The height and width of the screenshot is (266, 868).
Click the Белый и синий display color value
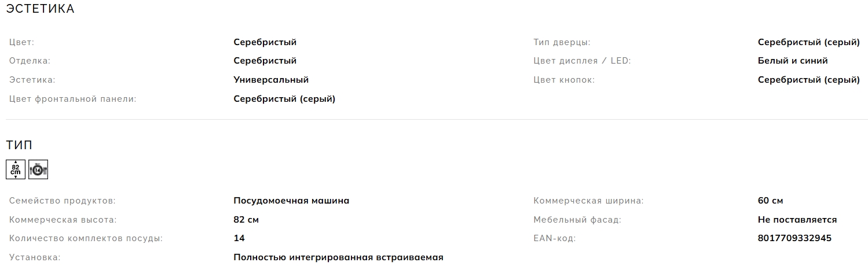793,61
